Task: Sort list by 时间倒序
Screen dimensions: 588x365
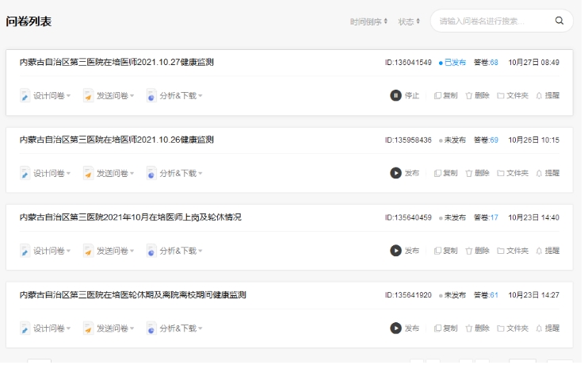Action: (x=368, y=21)
